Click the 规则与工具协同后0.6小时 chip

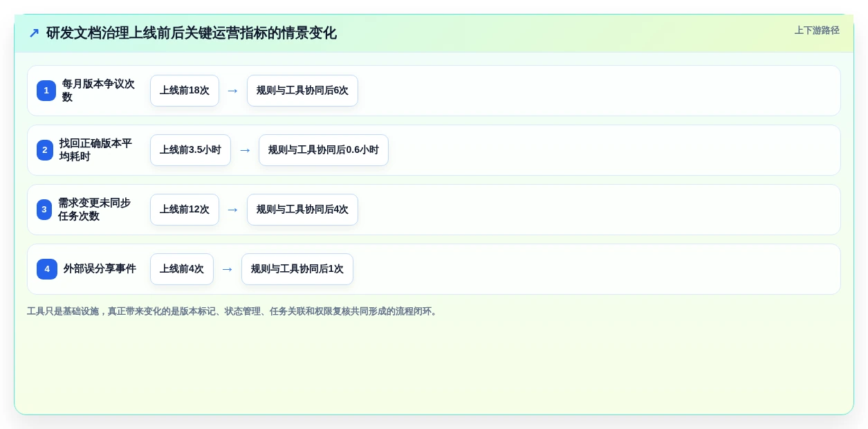324,150
